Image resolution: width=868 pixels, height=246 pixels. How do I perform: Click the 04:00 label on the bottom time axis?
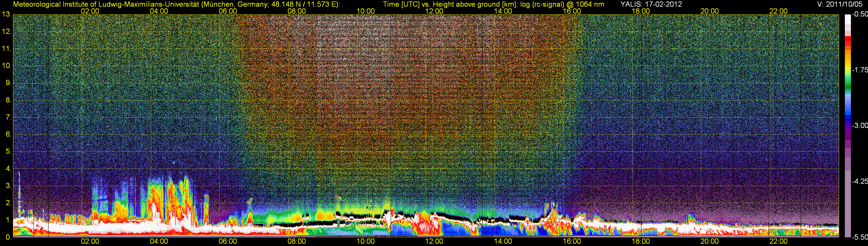click(159, 242)
